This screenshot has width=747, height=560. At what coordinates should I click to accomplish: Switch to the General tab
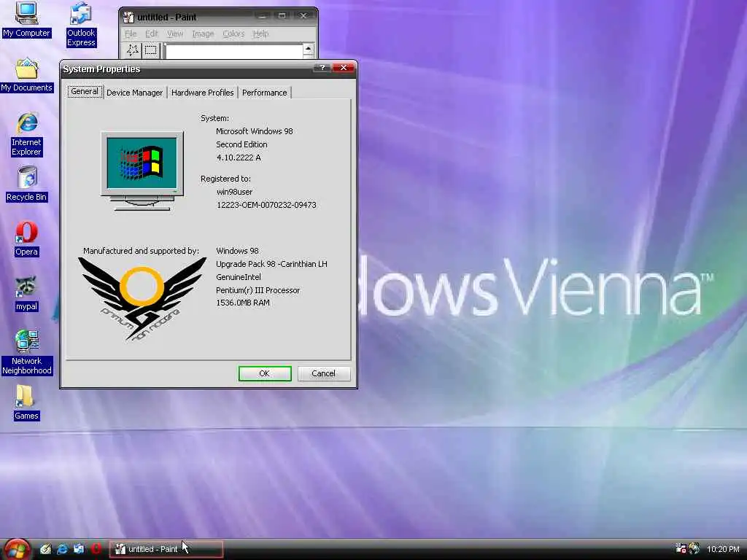pyautogui.click(x=85, y=91)
